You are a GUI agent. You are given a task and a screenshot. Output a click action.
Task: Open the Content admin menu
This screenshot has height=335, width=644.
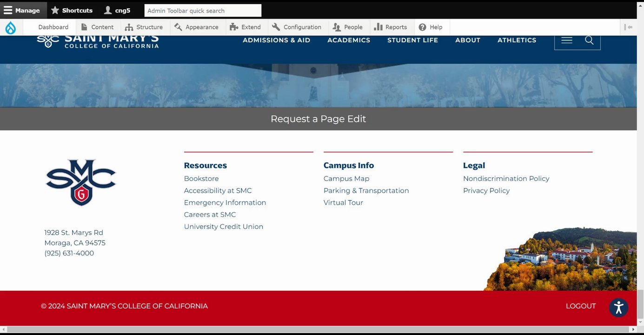click(97, 27)
